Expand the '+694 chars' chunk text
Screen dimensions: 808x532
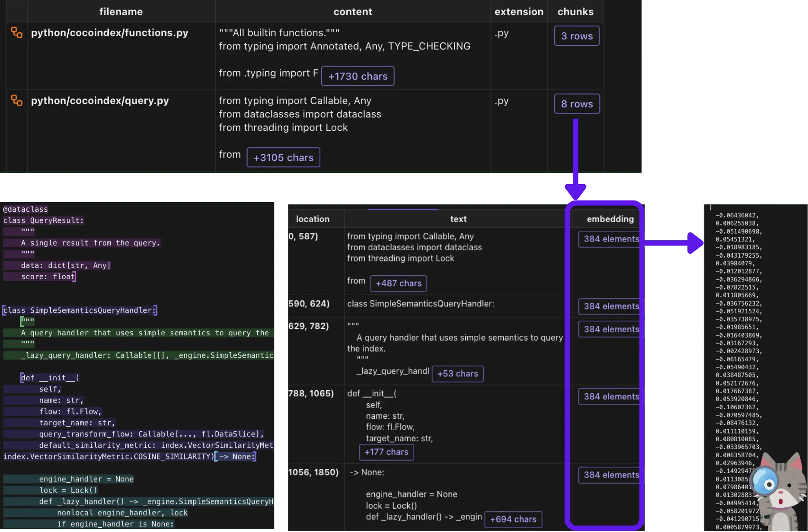click(513, 519)
